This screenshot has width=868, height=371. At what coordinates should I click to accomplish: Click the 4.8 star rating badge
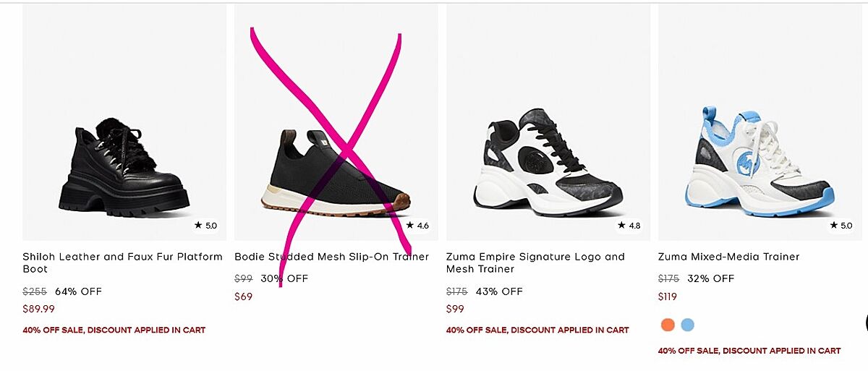(629, 226)
